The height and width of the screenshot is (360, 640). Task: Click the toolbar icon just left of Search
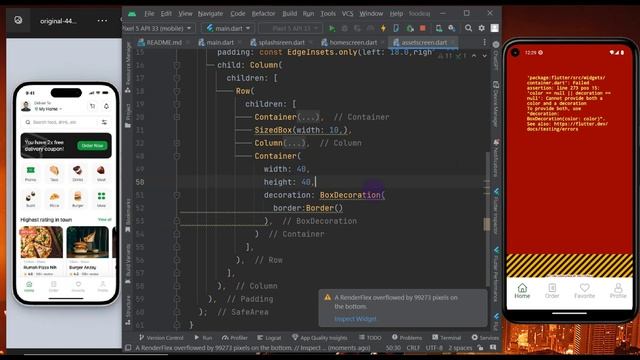[x=452, y=28]
